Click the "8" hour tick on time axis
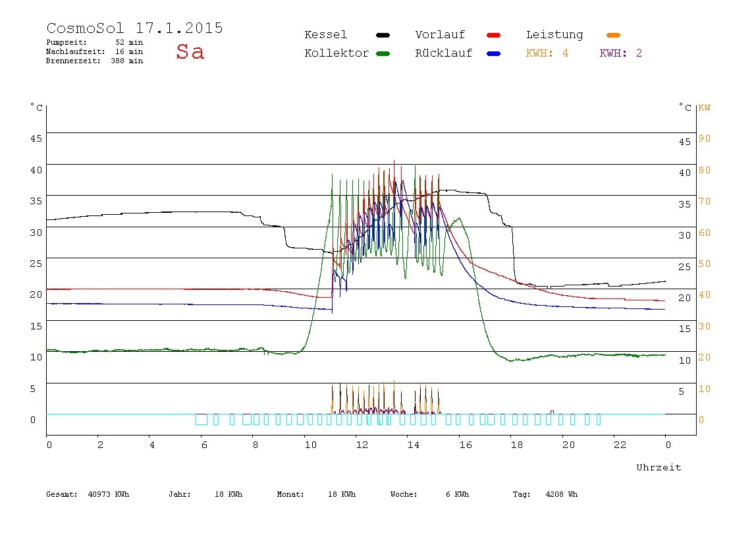Screen dimensions: 756x535 [x=256, y=445]
